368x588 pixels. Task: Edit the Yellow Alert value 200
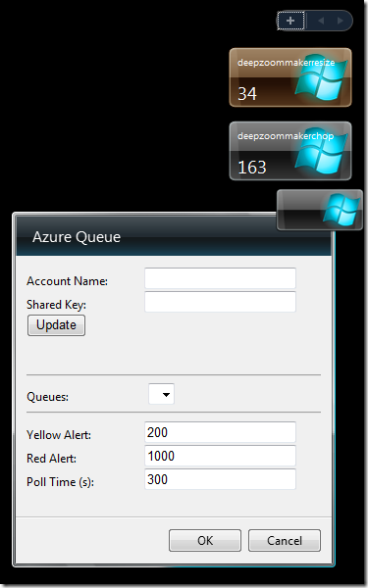point(220,432)
